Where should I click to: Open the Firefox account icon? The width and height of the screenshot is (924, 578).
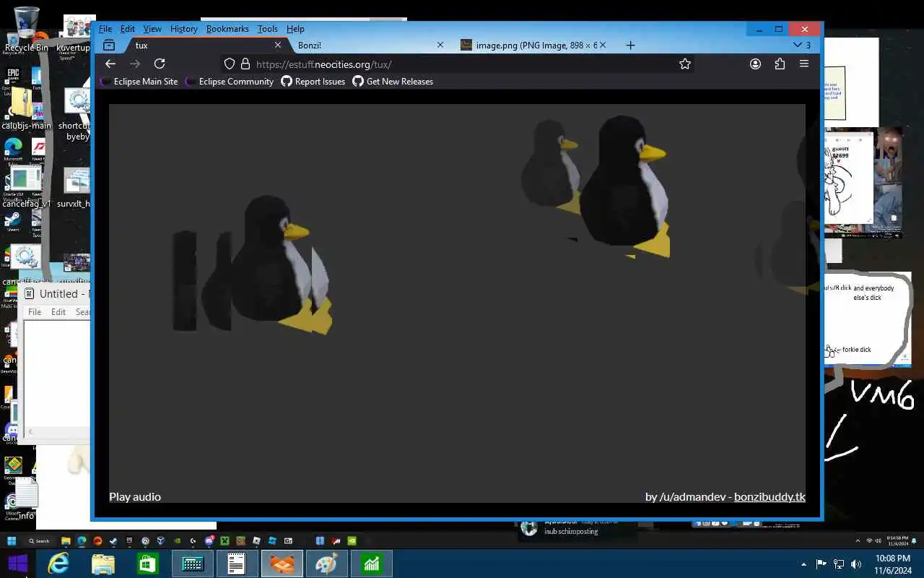click(755, 64)
